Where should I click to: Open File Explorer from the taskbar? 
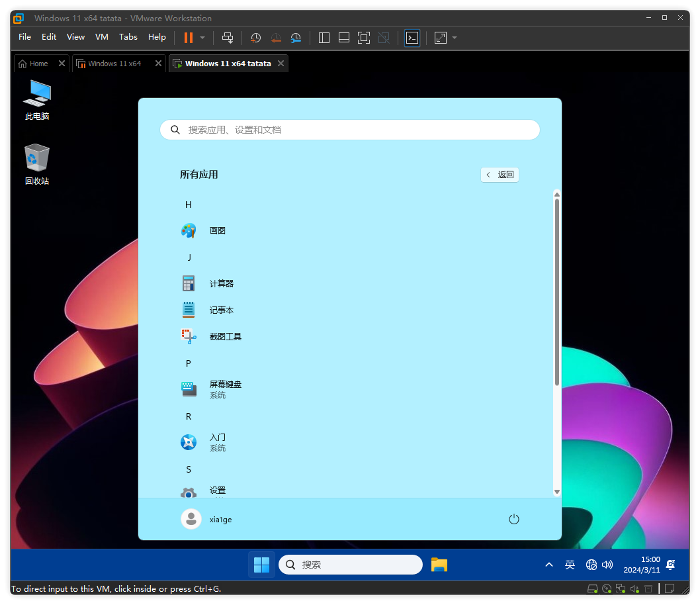point(439,565)
